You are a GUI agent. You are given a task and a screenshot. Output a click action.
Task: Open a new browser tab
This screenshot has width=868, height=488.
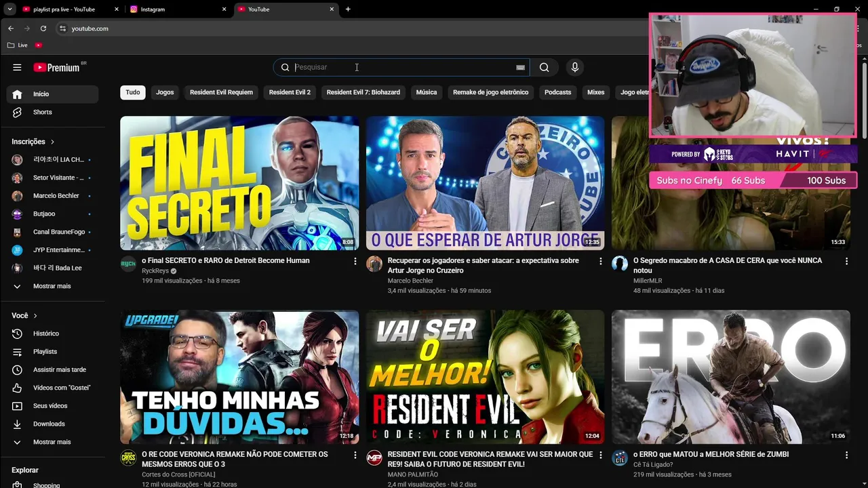pyautogui.click(x=348, y=9)
